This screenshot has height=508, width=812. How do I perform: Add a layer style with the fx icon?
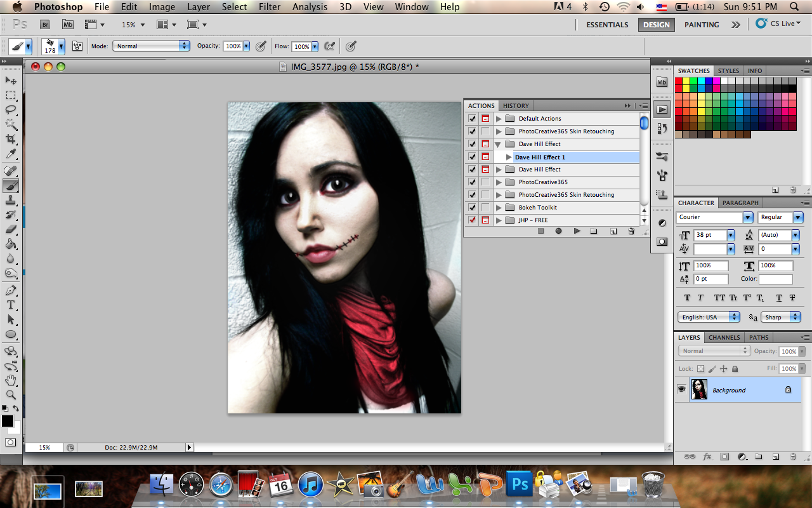[x=707, y=457]
